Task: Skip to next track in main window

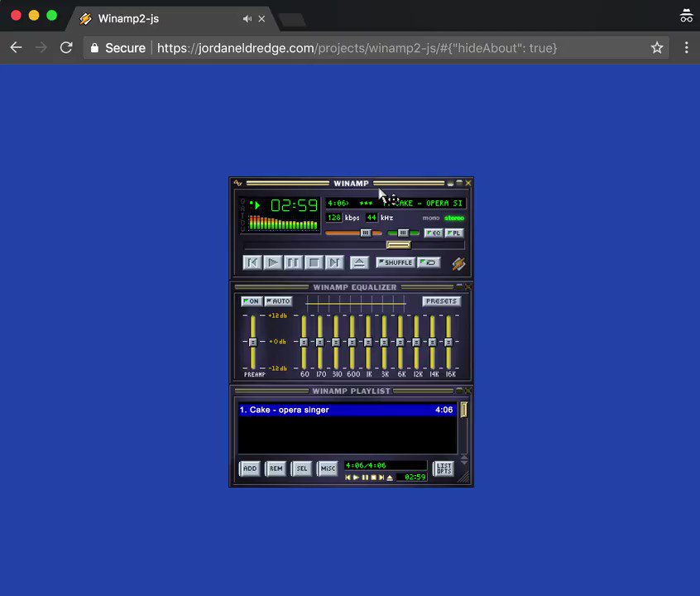Action: pos(334,262)
